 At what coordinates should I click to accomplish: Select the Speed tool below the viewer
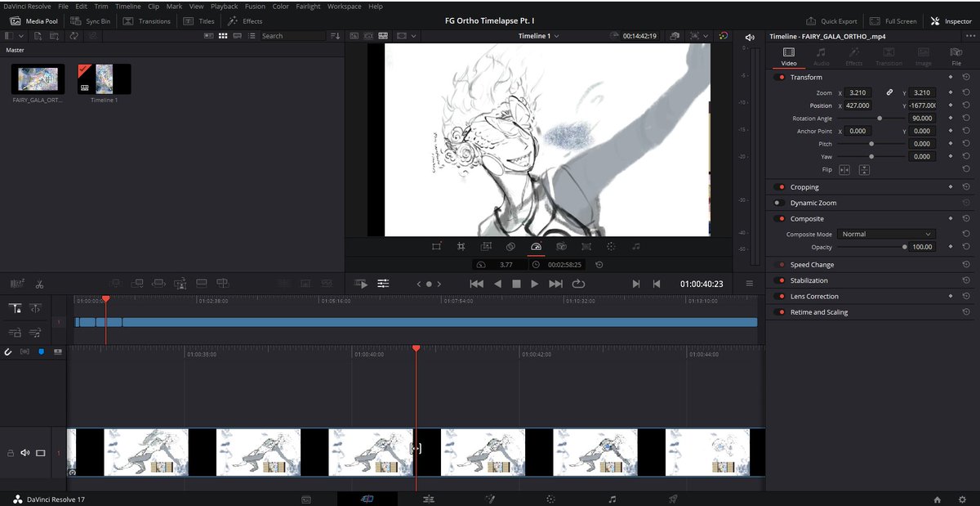pyautogui.click(x=536, y=246)
